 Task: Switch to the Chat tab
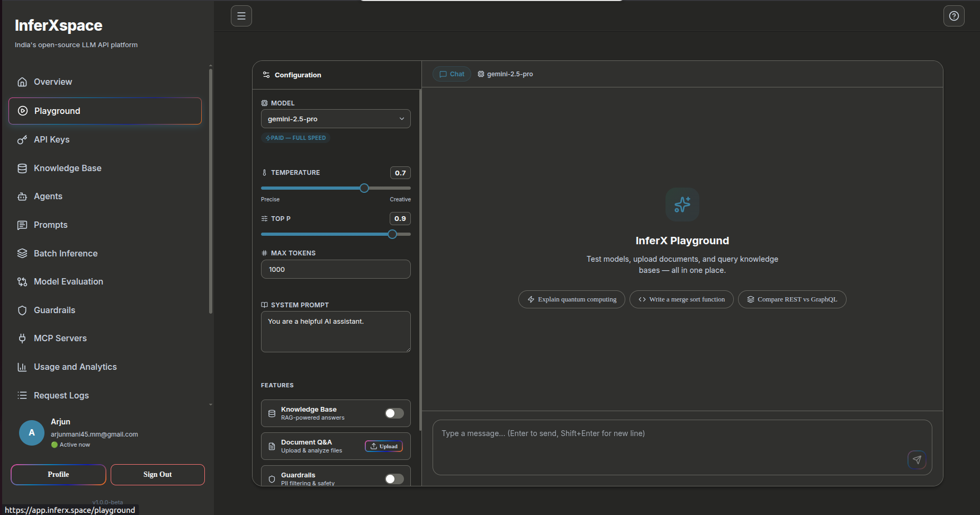pos(451,74)
